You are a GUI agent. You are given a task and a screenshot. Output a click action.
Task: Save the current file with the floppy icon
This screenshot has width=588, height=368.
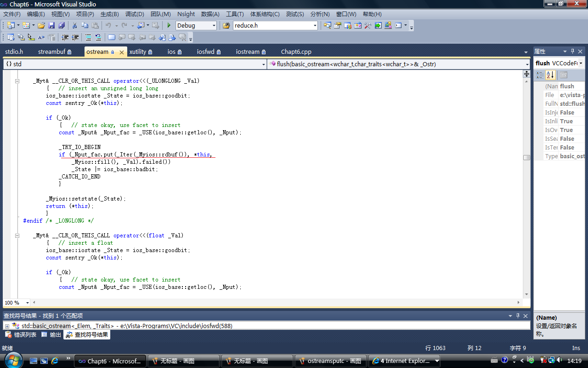coord(51,25)
